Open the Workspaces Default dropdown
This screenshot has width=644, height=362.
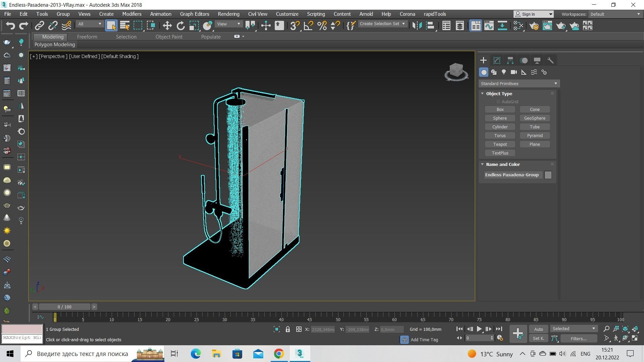(615, 14)
